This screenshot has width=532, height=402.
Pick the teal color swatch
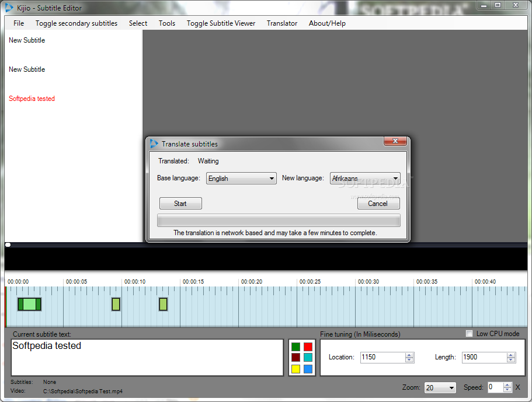click(308, 358)
